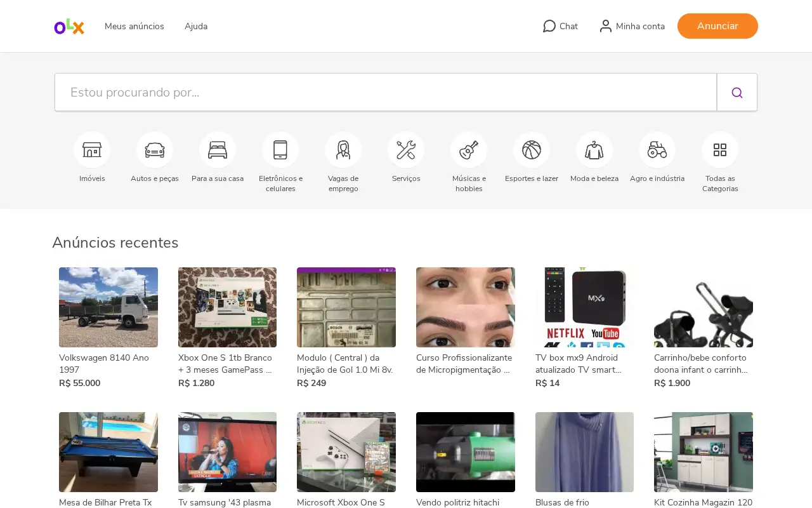Open the Mesa de Bilhar pool table photo
812x508 pixels.
click(108, 452)
